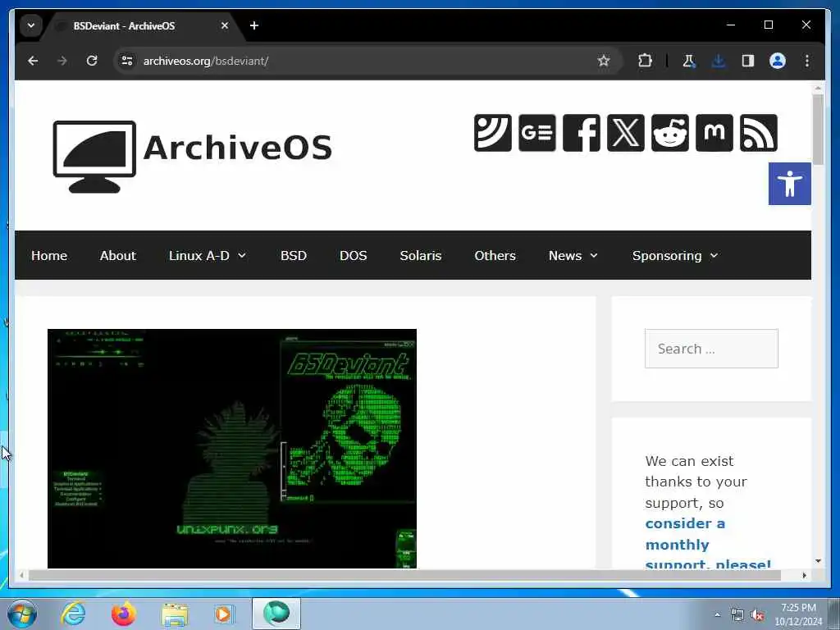
Task: Launch Firefox from the taskbar
Action: coord(124,614)
